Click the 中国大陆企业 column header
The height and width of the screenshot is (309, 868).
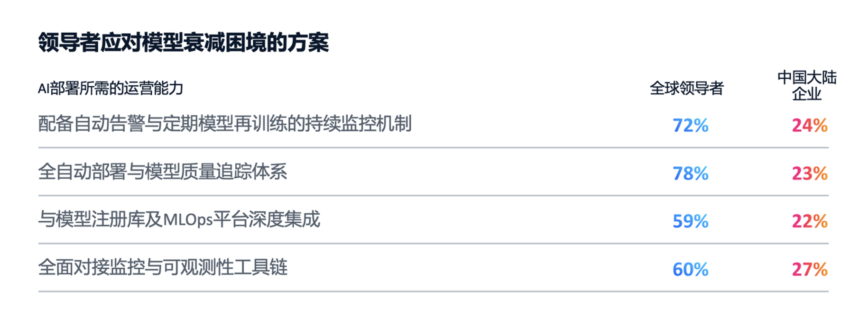806,86
